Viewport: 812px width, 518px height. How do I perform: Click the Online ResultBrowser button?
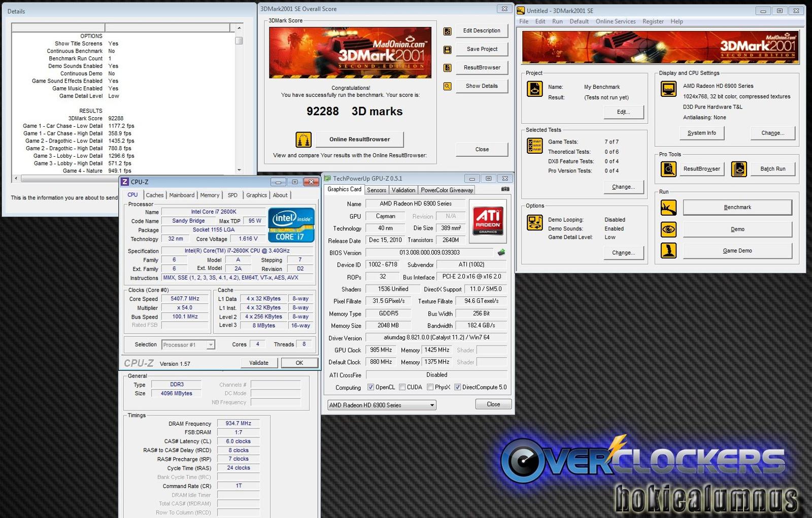(360, 140)
